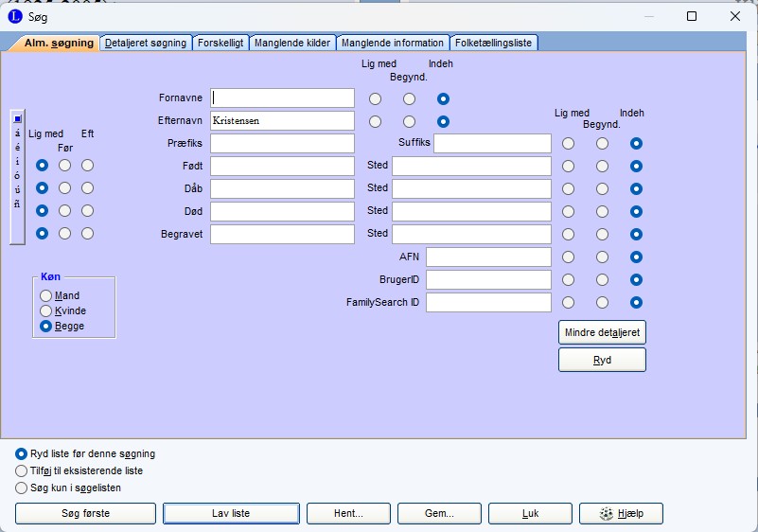
Task: Clear the form with Ryd button
Action: point(602,361)
